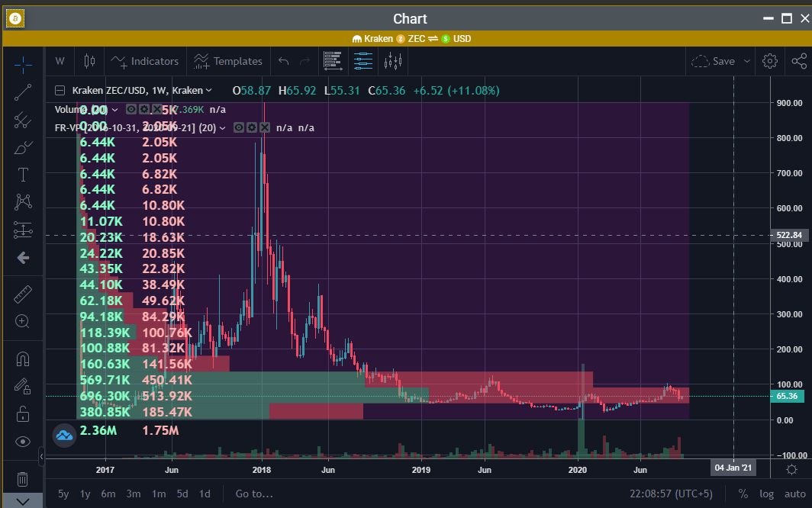Viewport: 812px width, 508px height.
Task: Open the pitchfork tools
Action: (23, 121)
